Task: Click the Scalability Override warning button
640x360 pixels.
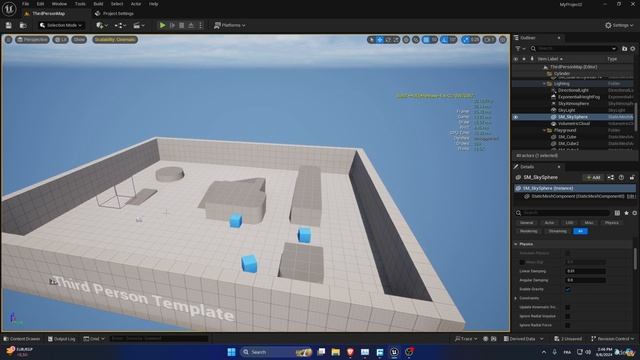Action: (x=115, y=40)
